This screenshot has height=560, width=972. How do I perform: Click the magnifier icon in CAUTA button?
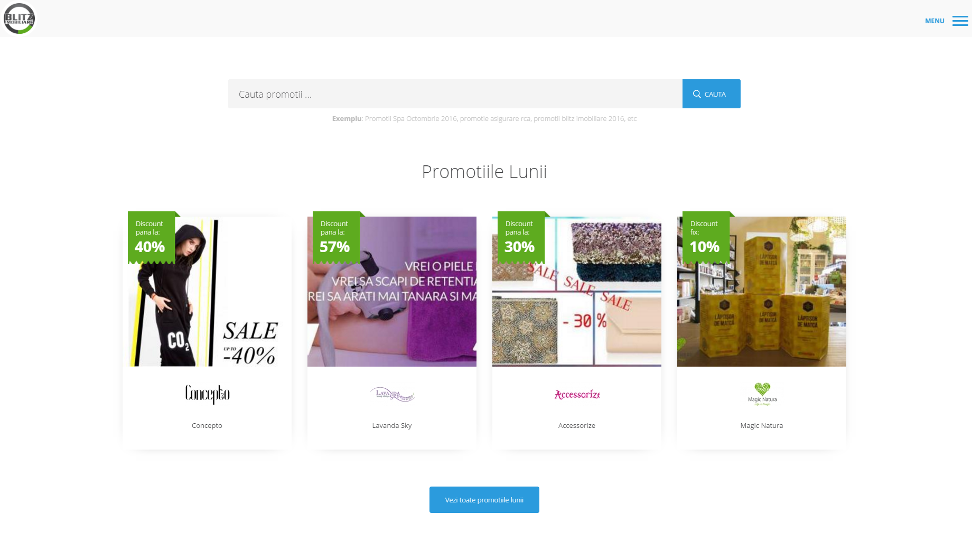pos(697,94)
